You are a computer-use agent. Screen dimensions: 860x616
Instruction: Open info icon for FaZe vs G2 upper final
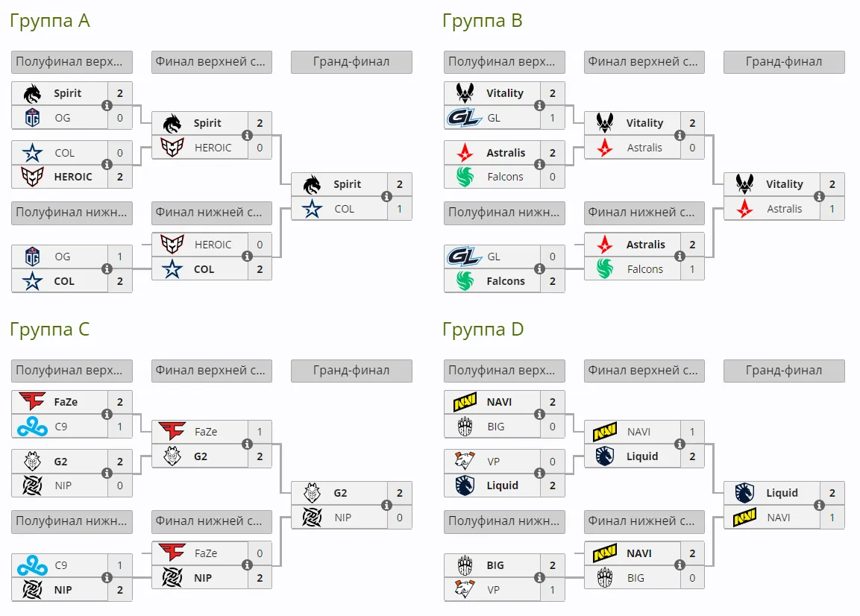[x=248, y=444]
